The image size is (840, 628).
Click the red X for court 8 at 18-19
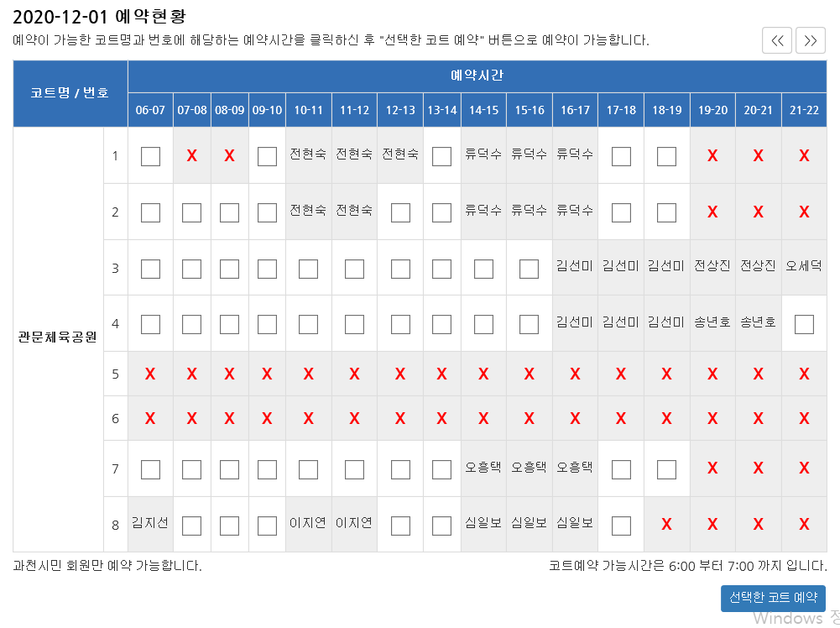pyautogui.click(x=666, y=525)
